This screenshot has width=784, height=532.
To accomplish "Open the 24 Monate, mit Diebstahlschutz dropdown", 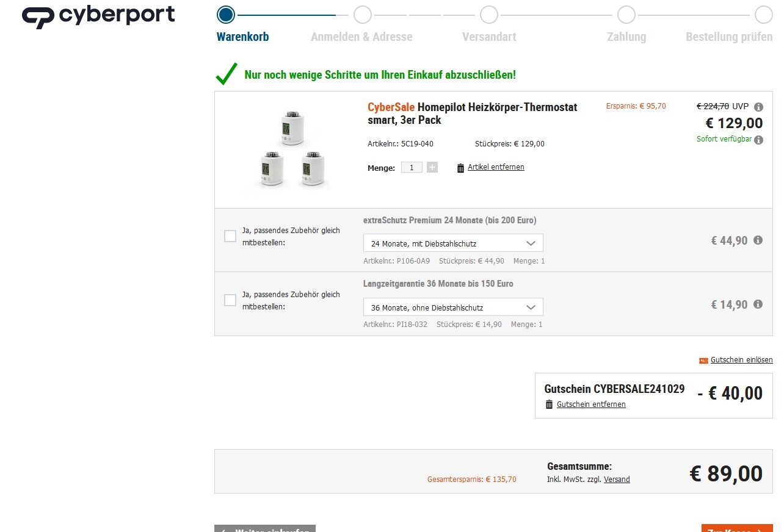I will [452, 243].
